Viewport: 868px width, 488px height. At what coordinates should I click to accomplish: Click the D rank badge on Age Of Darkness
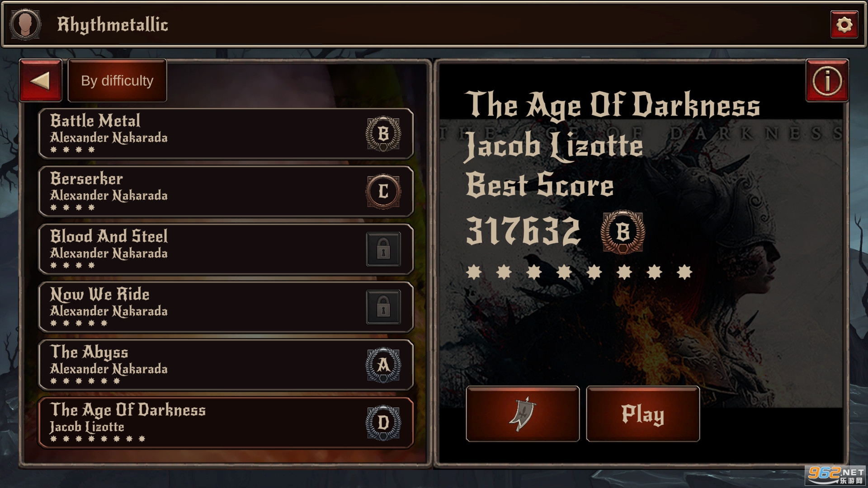coord(383,423)
